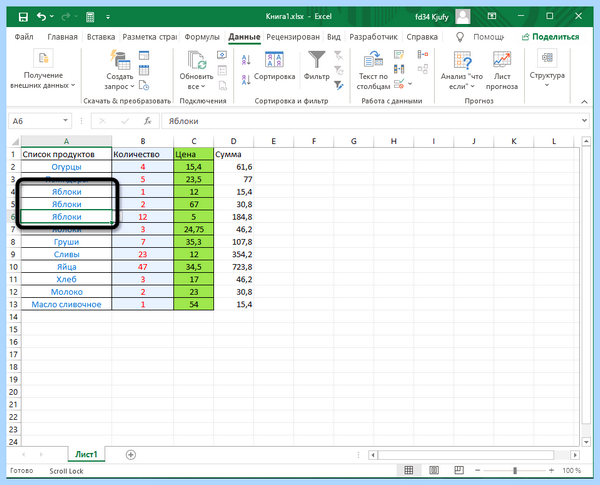Click the Remove Duplicates icon
The image size is (600, 485).
pyautogui.click(x=399, y=69)
